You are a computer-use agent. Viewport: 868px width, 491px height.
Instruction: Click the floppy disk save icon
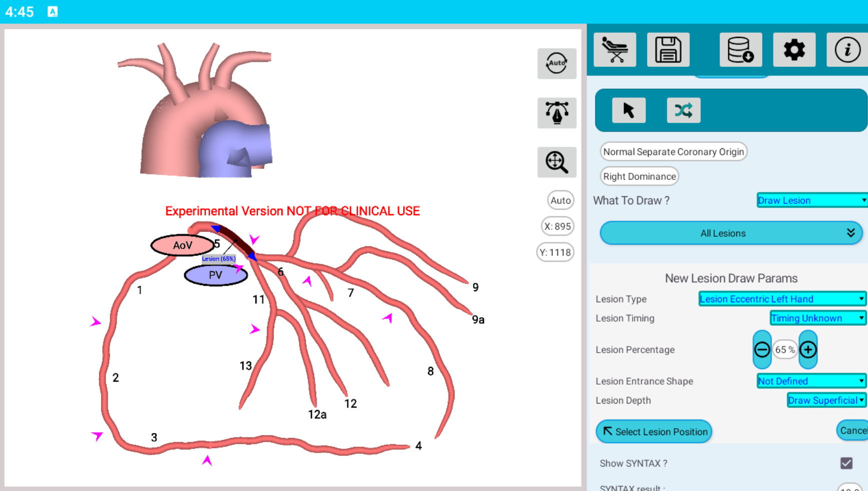668,50
